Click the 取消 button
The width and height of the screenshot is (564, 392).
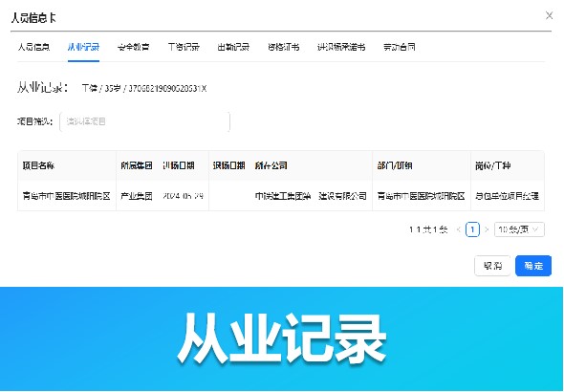point(492,266)
